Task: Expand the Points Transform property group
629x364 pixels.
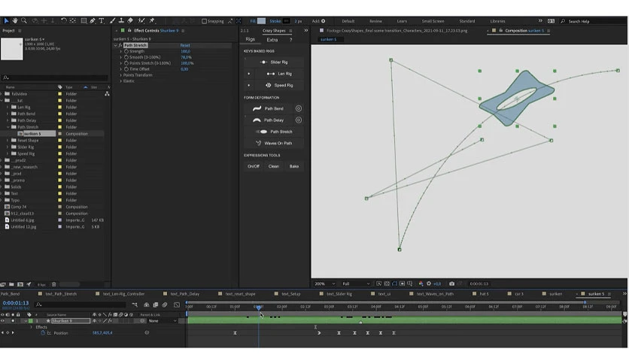Action: 120,75
